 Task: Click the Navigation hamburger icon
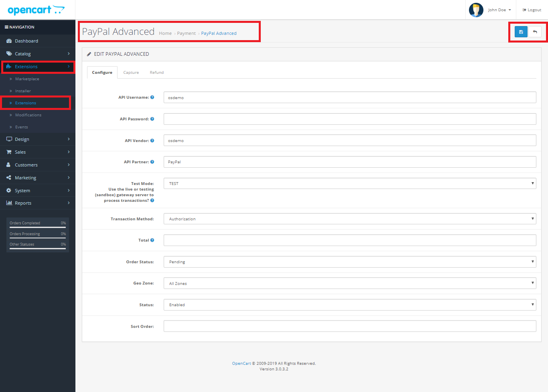pyautogui.click(x=6, y=27)
